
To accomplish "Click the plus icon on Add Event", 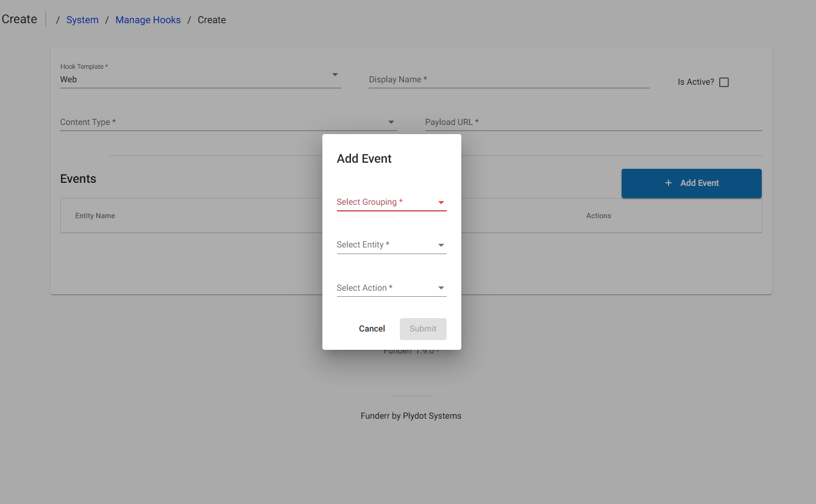I will [x=669, y=183].
